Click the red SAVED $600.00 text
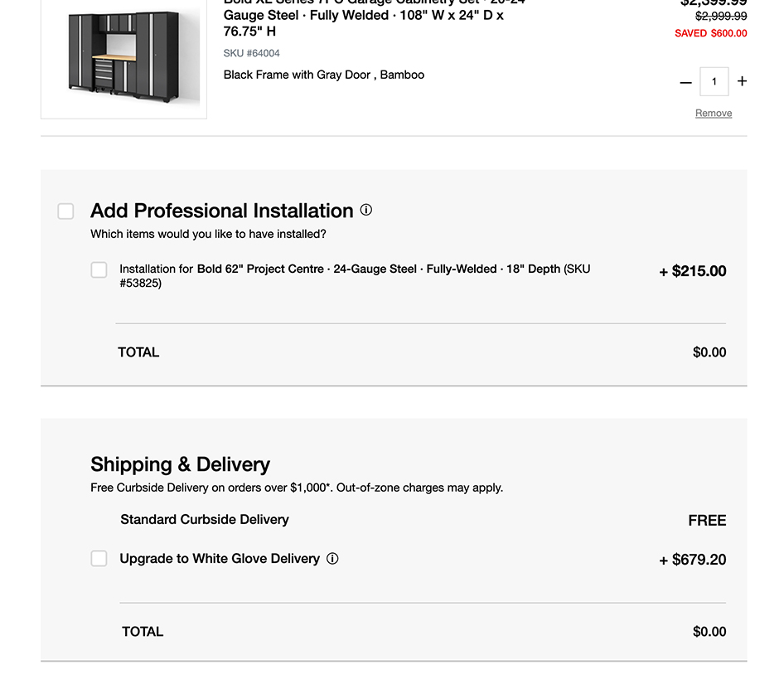 (710, 34)
